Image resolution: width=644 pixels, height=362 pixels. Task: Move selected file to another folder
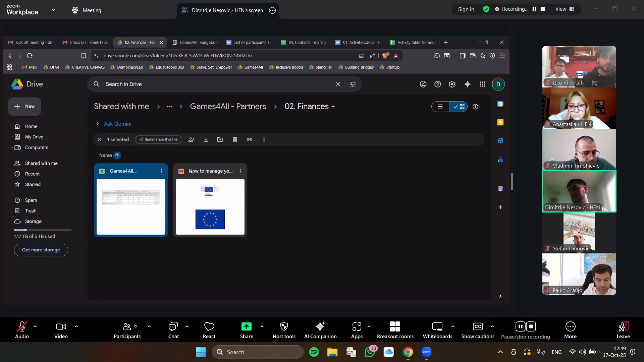click(220, 139)
